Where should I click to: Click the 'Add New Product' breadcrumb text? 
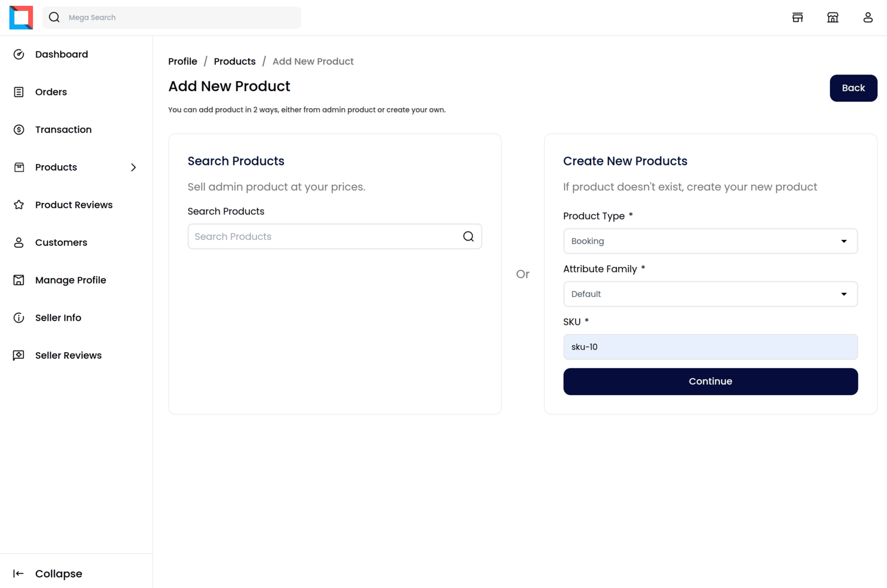pos(313,61)
